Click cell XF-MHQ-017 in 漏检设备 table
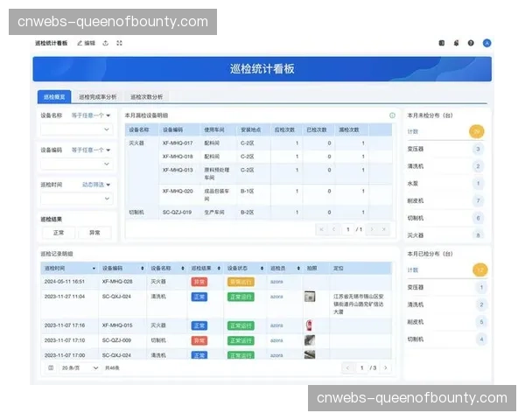This screenshot has width=525, height=420. coord(178,143)
